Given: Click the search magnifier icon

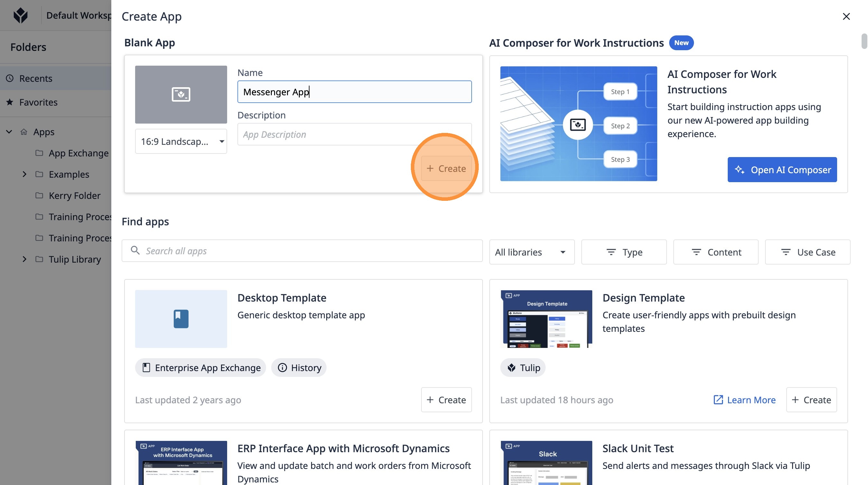Looking at the screenshot, I should point(135,250).
